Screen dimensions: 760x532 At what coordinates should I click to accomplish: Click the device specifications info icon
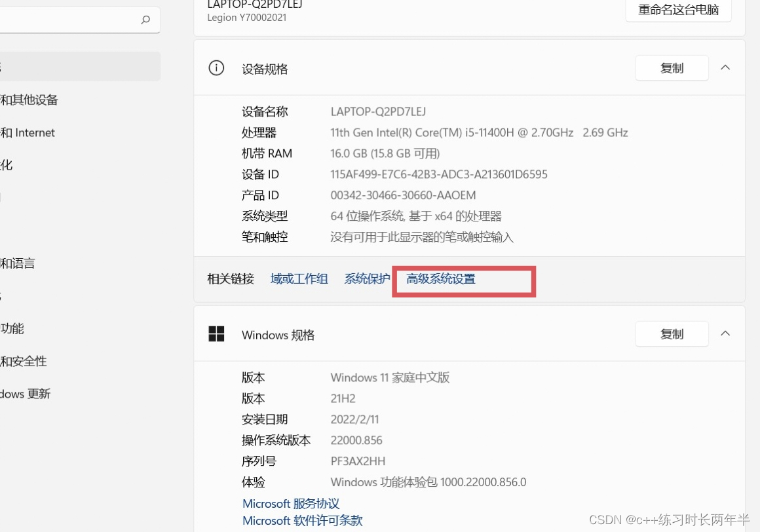(216, 68)
